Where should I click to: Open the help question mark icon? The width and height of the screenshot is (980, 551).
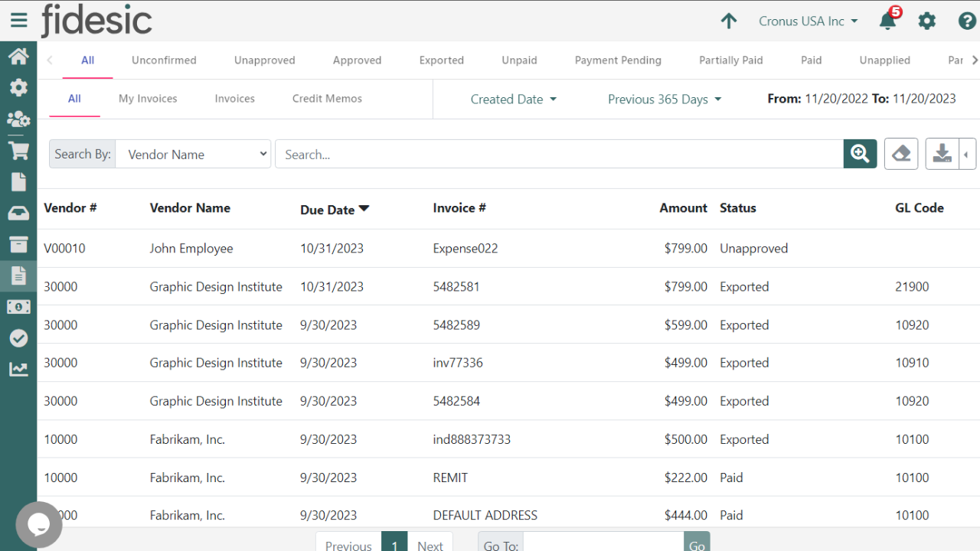[x=967, y=21]
